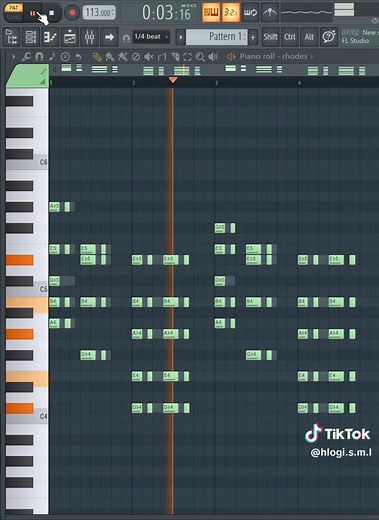Add a new pattern with the plus button
This screenshot has height=520, width=379.
(253, 37)
